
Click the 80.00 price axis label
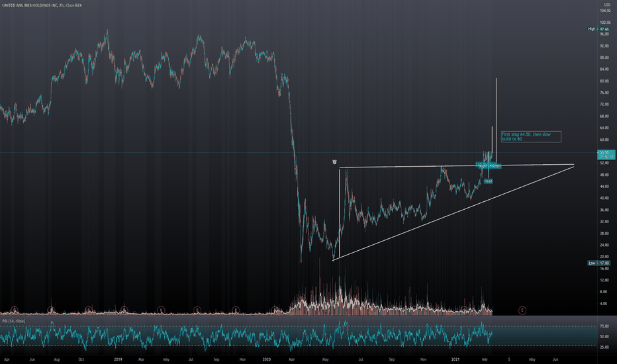pos(604,81)
